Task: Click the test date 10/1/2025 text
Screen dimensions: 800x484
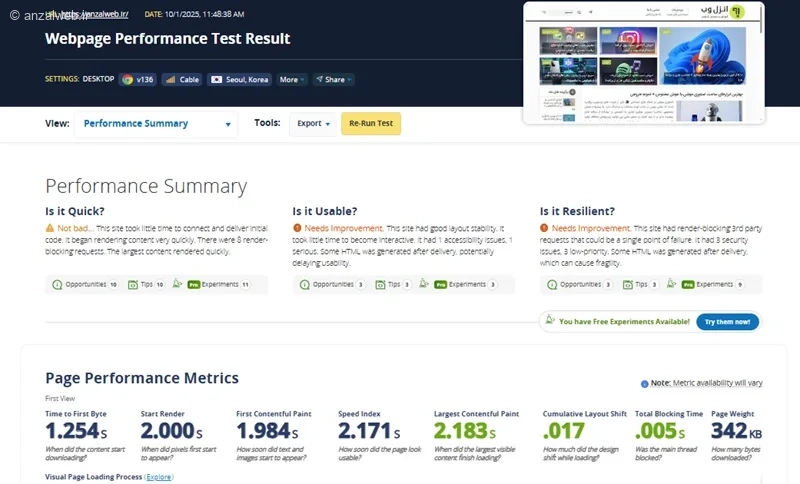Action: tap(204, 14)
